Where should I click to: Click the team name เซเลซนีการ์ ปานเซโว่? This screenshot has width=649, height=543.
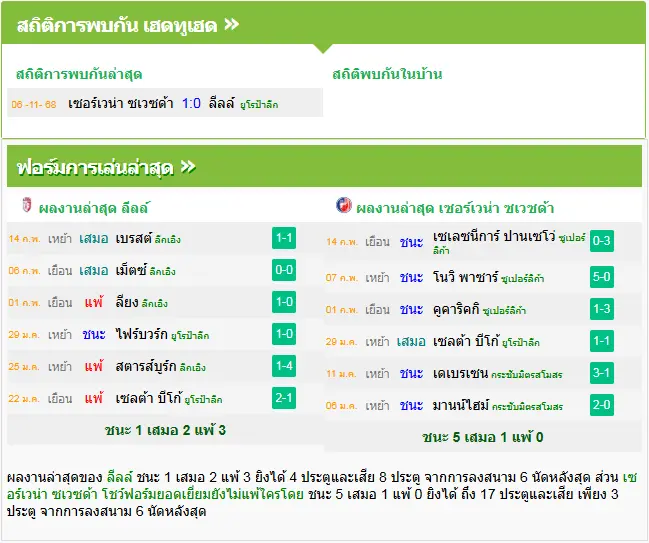coord(494,236)
